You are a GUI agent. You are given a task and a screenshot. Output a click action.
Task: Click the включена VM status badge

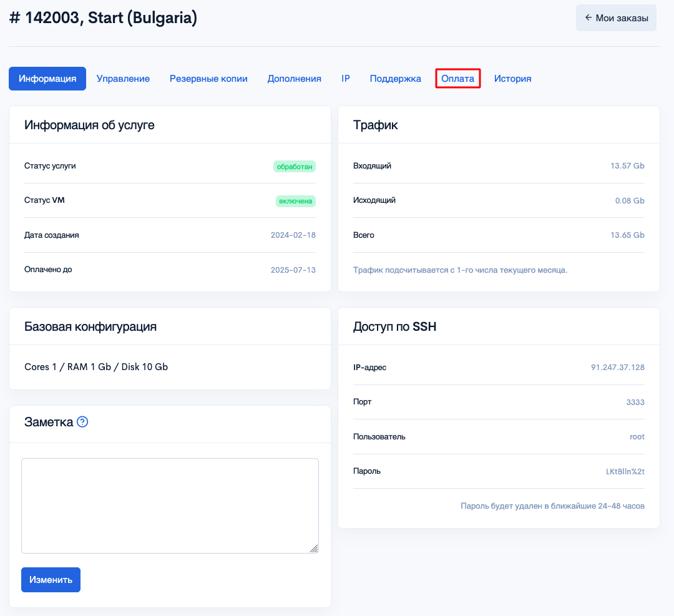(296, 201)
